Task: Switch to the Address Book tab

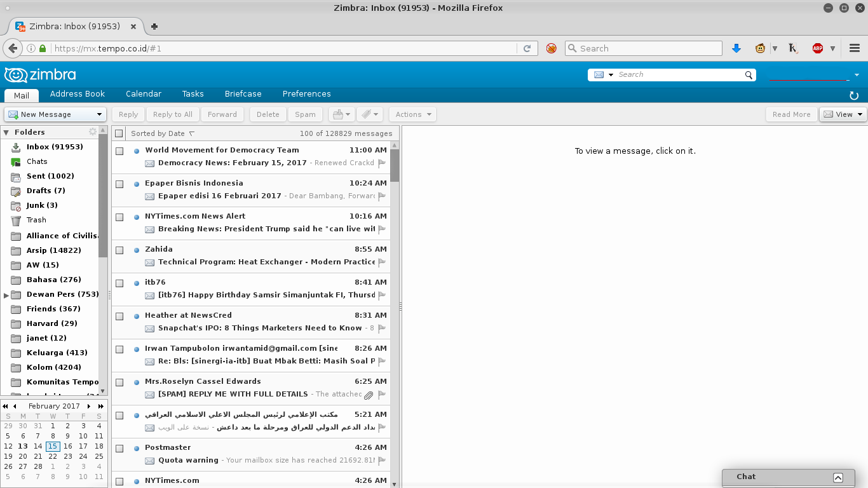Action: click(x=78, y=94)
